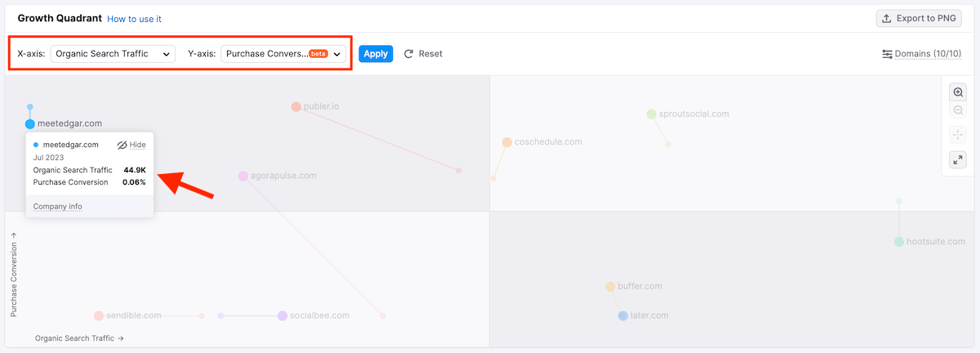The image size is (980, 353).
Task: Click the crossed-eye hide icon in tooltip
Action: click(x=122, y=145)
